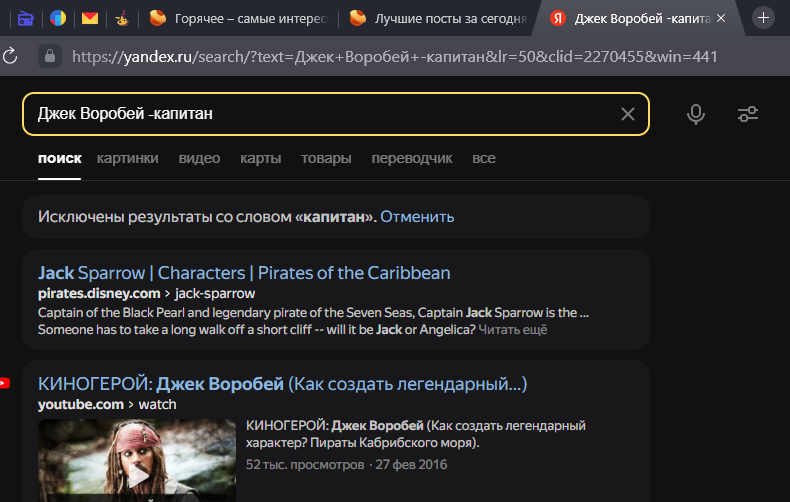Click the yandex.ru address bar URL

tap(394, 56)
